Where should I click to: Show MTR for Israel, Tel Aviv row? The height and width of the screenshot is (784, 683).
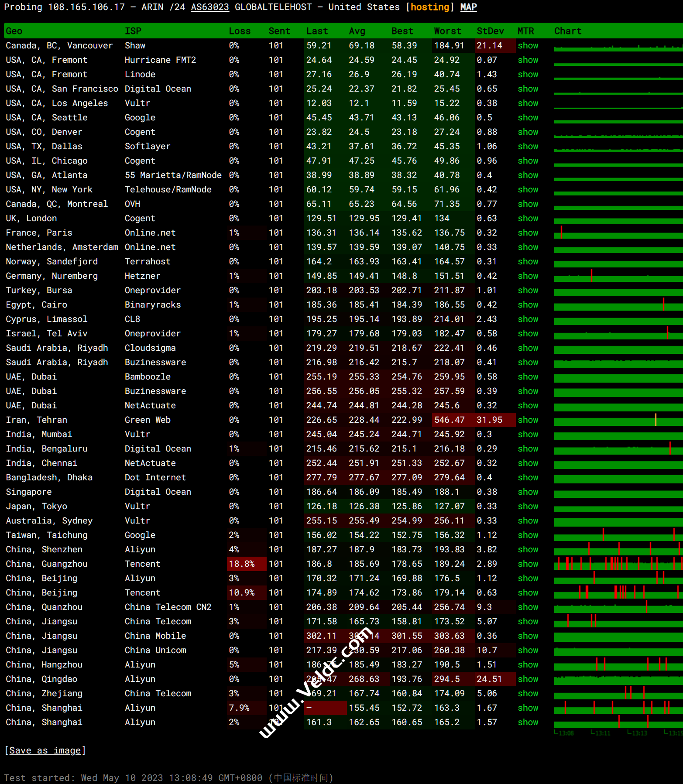coord(528,333)
